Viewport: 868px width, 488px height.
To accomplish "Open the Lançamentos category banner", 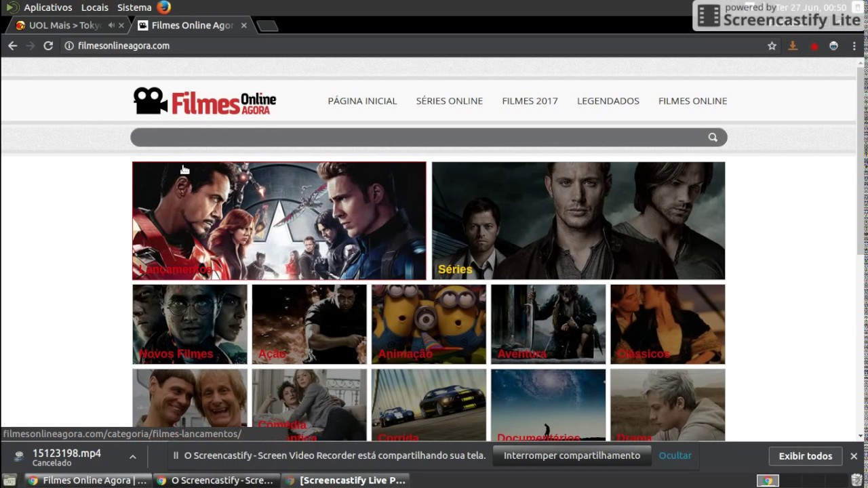I will pos(279,220).
